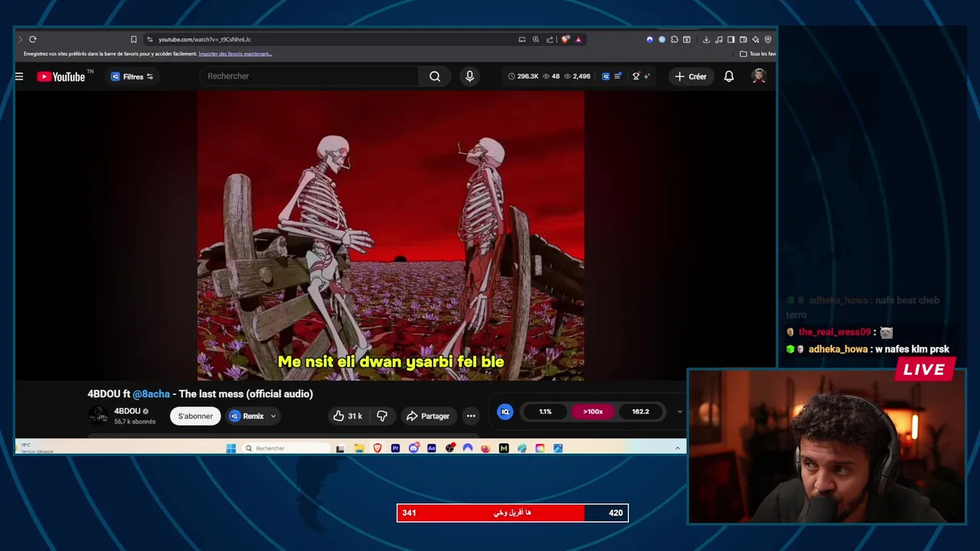This screenshot has width=980, height=551.
Task: Open Adobe Premiere Pro from taskbar
Action: 395,448
